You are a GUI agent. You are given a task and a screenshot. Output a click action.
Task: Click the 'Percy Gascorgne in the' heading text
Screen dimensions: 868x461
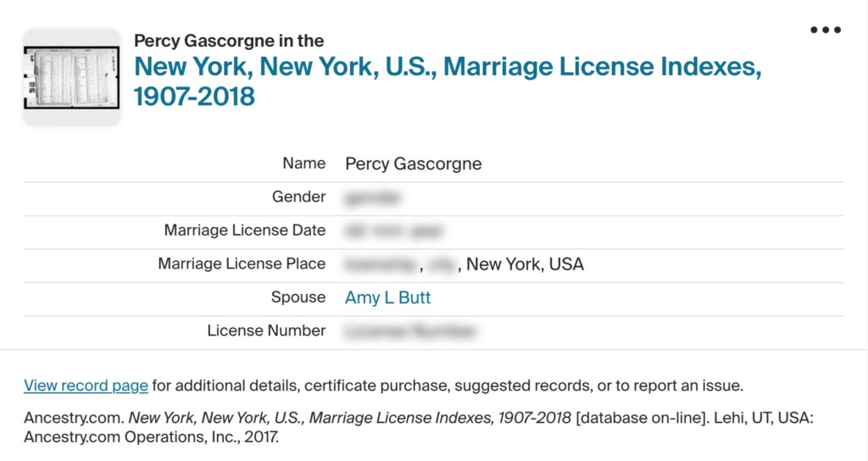(229, 41)
